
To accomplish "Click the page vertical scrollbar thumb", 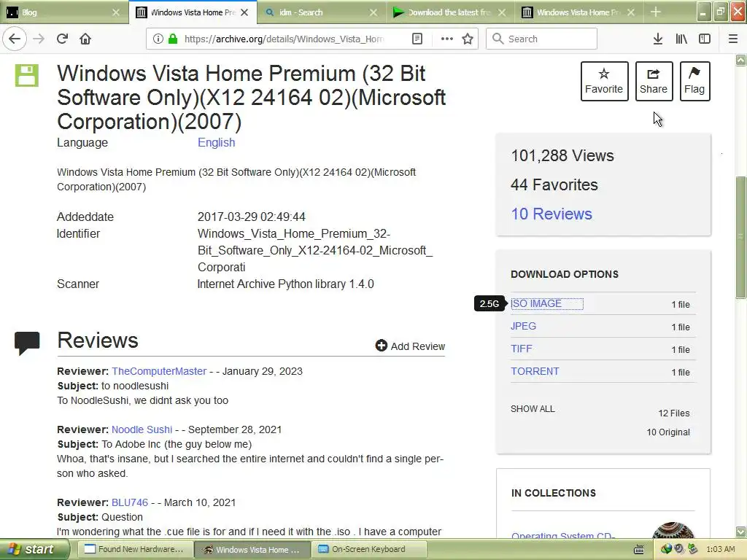I will 740,237.
